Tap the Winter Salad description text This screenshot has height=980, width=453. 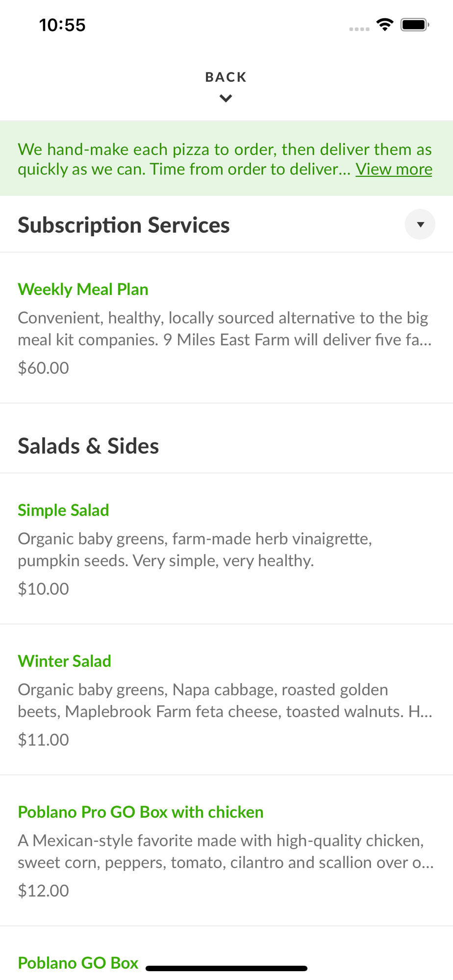[x=225, y=700]
